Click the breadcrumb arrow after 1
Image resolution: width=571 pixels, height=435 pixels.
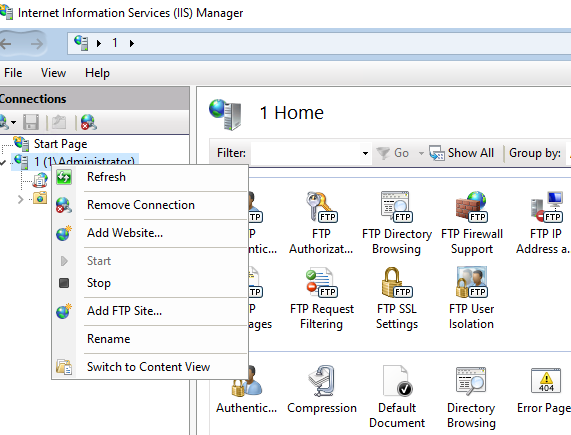coord(132,44)
